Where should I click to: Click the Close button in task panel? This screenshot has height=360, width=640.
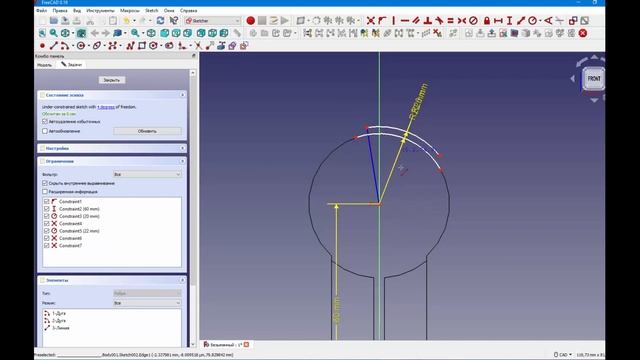point(111,80)
